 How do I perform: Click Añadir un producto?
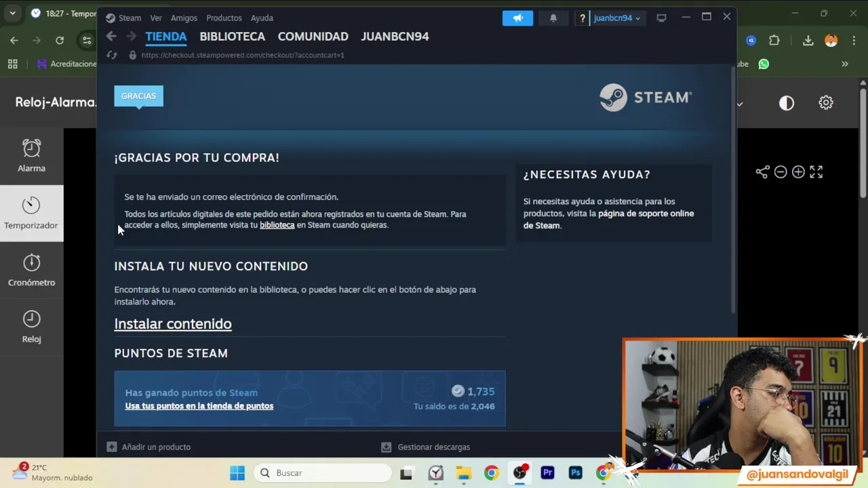click(149, 447)
